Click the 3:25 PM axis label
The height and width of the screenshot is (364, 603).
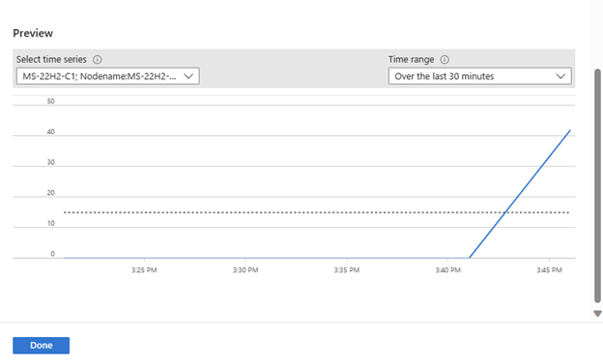pyautogui.click(x=144, y=269)
